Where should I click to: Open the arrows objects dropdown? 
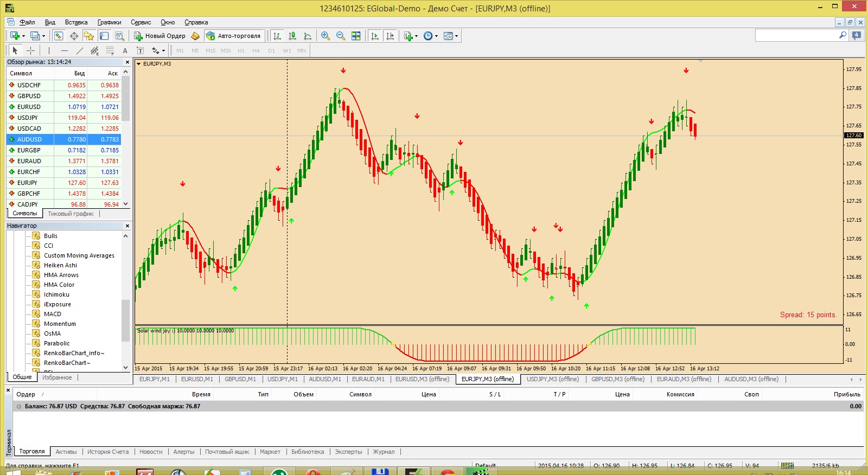[x=158, y=50]
